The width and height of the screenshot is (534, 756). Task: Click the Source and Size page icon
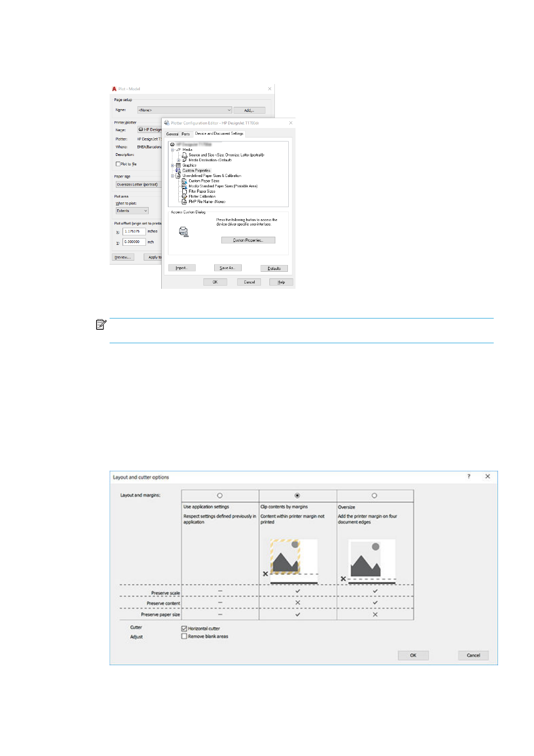tap(185, 155)
